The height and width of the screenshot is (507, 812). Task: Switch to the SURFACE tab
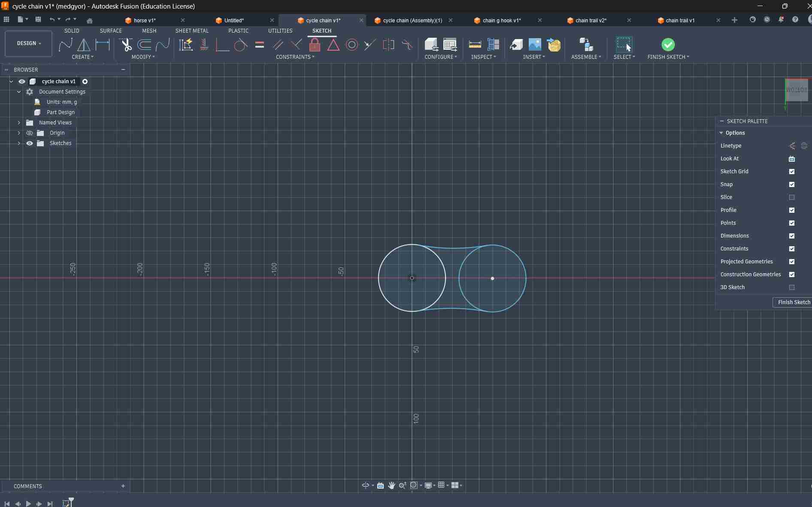tap(111, 31)
